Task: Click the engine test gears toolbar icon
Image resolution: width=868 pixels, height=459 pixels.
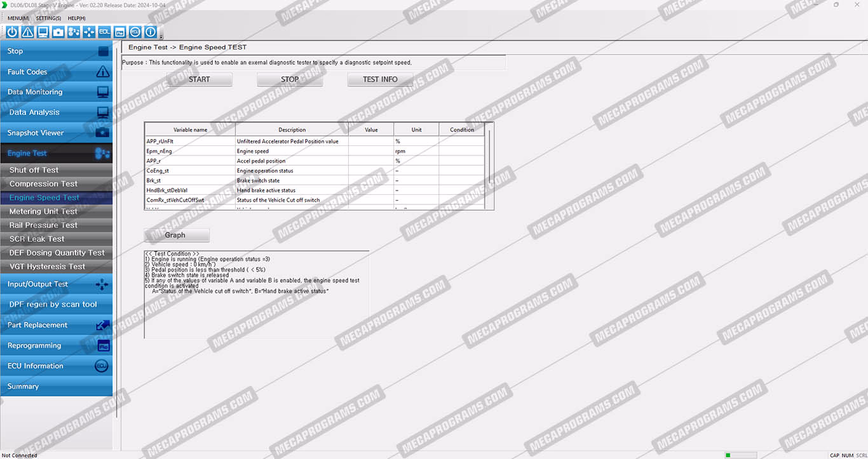Action: [x=73, y=32]
